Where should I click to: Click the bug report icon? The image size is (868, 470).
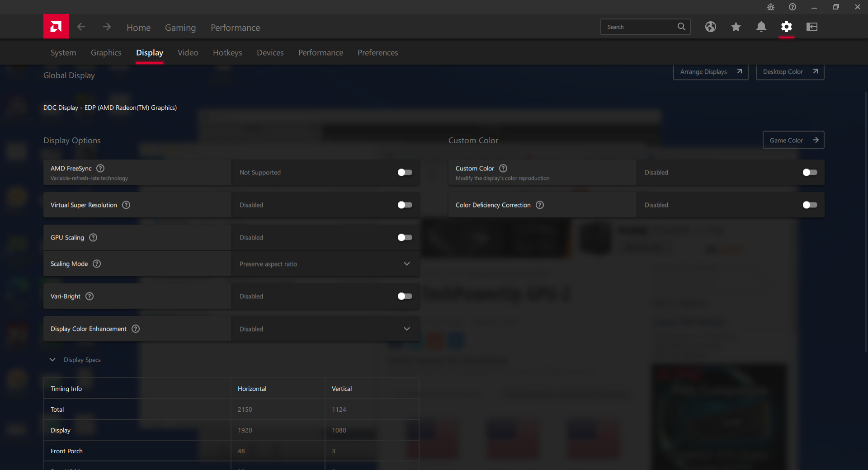coord(771,7)
